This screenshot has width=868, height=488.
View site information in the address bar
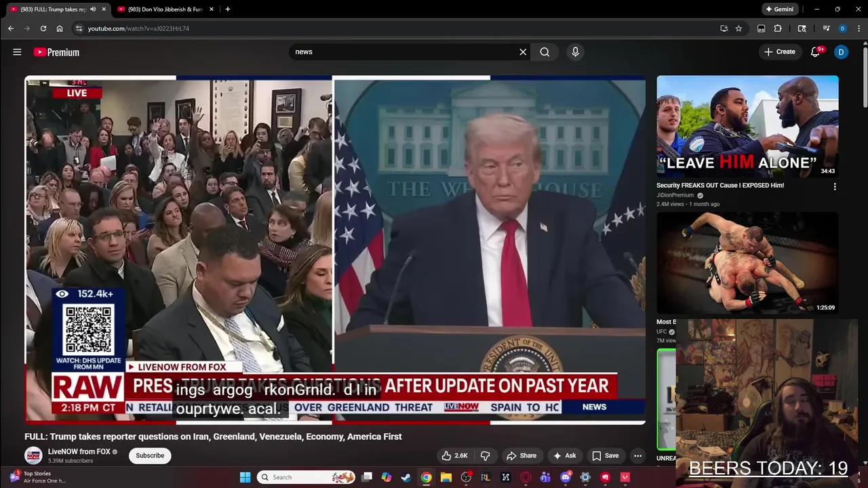pos(79,28)
